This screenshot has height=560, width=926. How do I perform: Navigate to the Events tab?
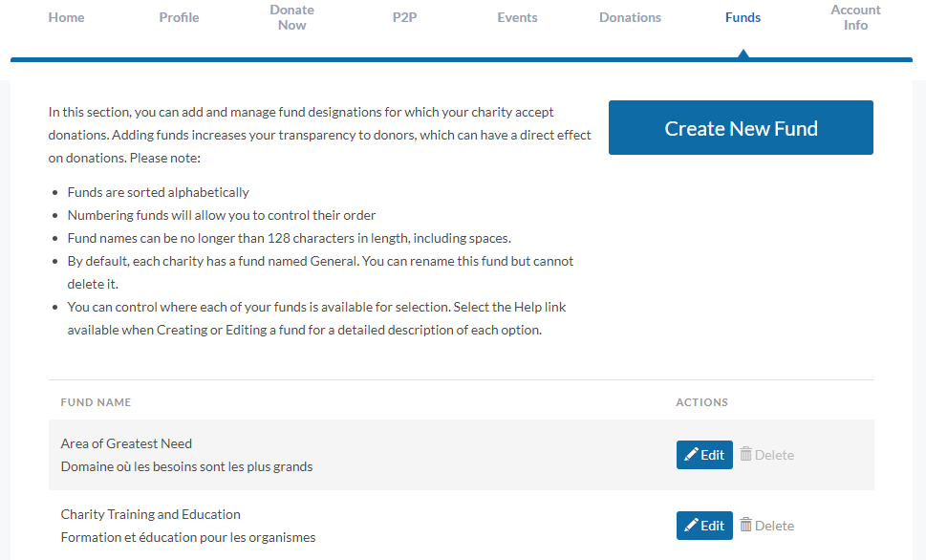pyautogui.click(x=517, y=17)
